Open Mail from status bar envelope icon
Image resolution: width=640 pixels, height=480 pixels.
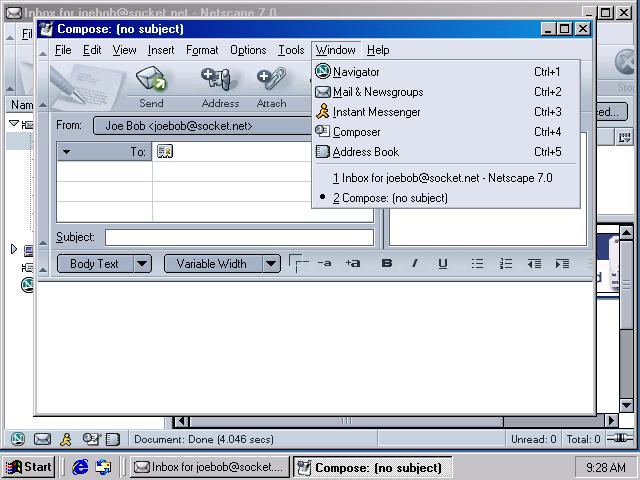click(42, 439)
